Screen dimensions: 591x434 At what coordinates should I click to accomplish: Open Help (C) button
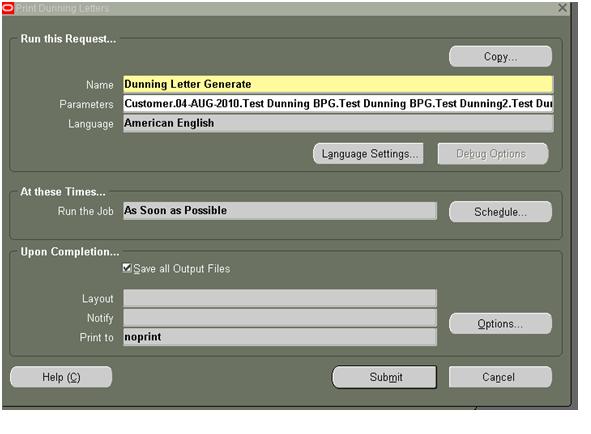click(61, 377)
